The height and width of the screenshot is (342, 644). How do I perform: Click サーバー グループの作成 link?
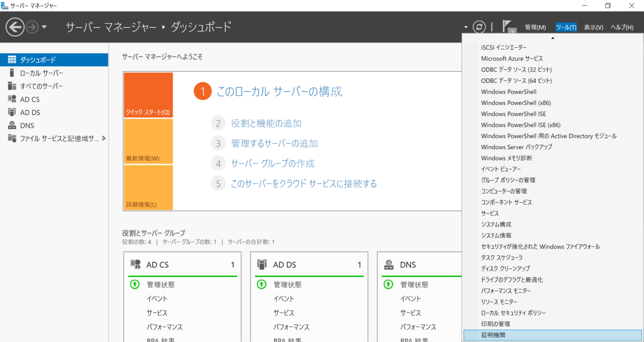pos(273,163)
